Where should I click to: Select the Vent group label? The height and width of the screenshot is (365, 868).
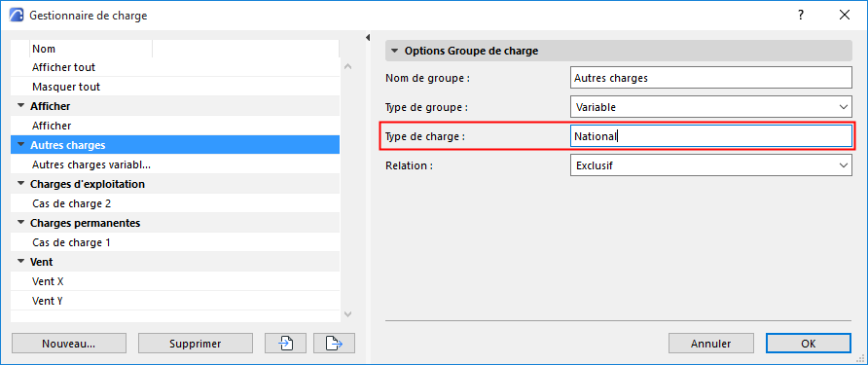coord(42,262)
